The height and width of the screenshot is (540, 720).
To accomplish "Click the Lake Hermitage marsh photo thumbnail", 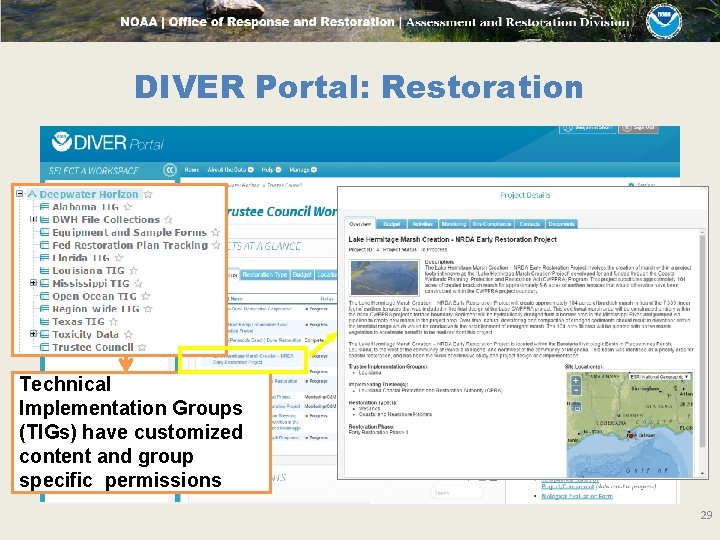I will [x=384, y=277].
